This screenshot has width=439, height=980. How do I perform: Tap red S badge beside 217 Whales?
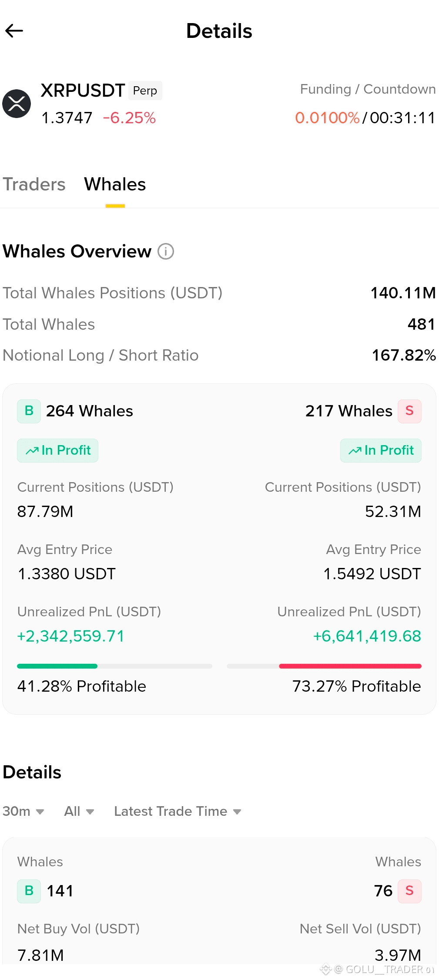coord(409,411)
